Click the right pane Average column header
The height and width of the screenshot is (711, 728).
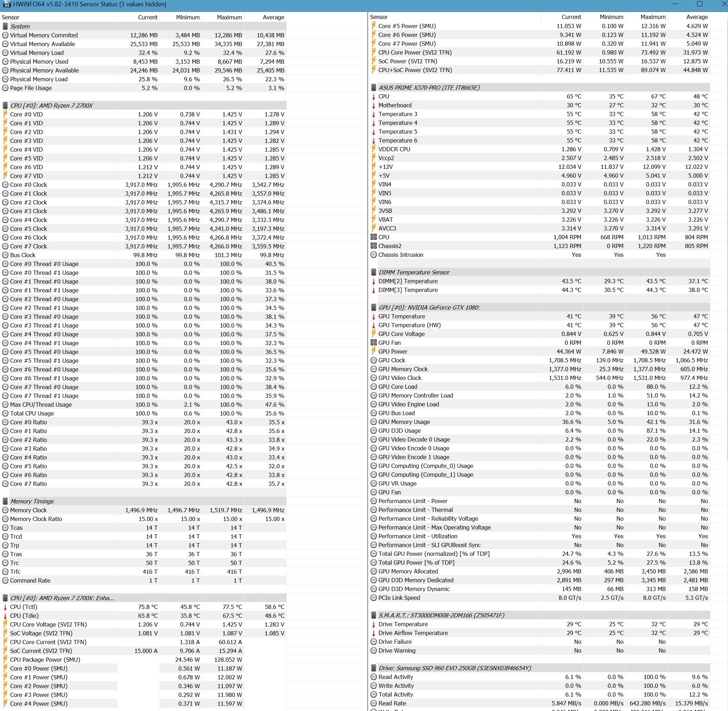pos(697,17)
